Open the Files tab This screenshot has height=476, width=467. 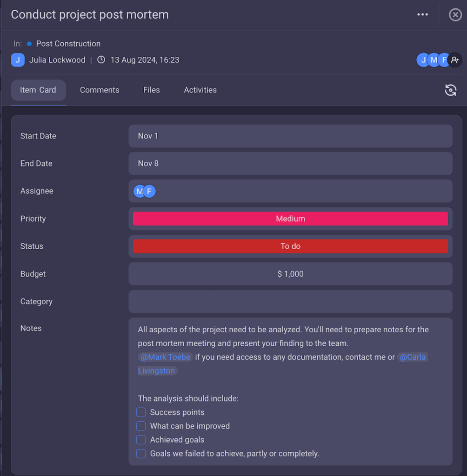(151, 90)
